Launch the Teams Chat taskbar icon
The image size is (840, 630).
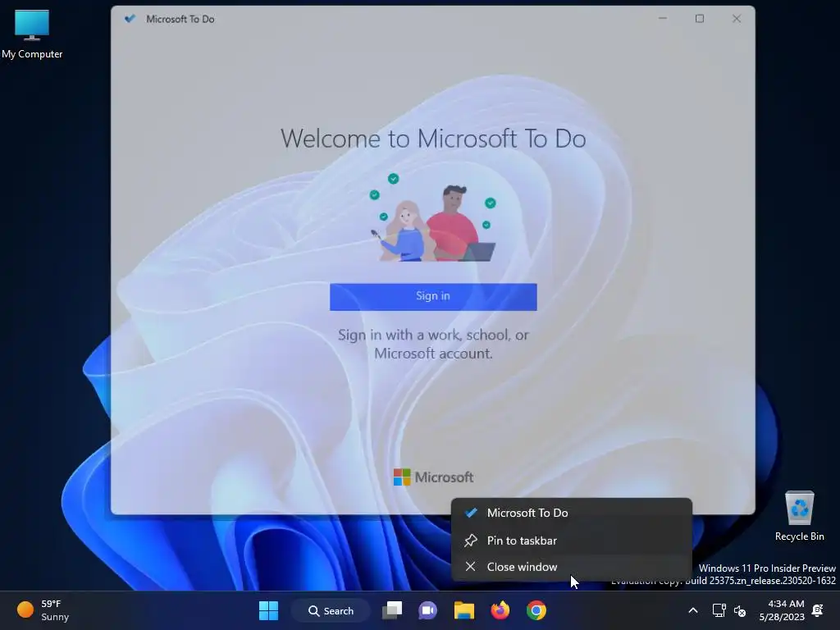(x=427, y=610)
